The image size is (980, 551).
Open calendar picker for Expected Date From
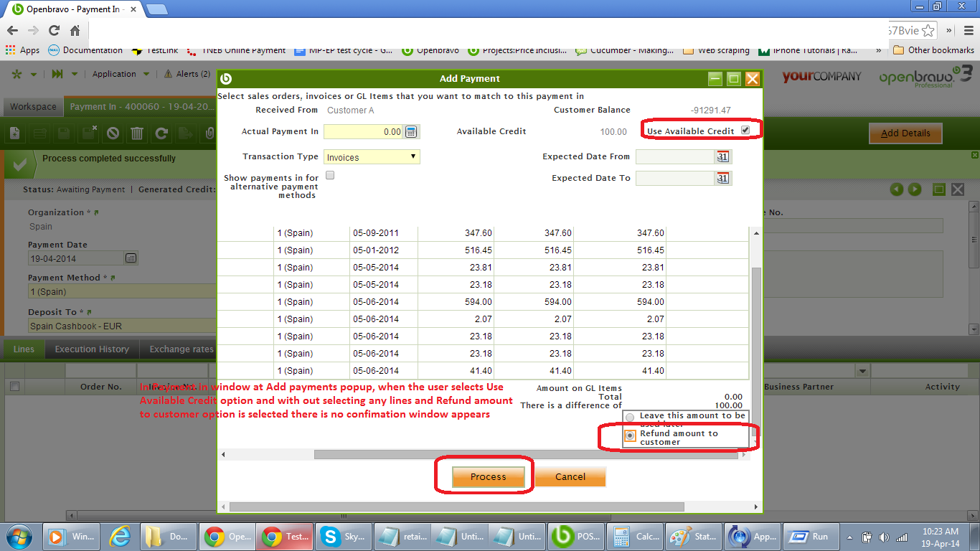(x=722, y=157)
